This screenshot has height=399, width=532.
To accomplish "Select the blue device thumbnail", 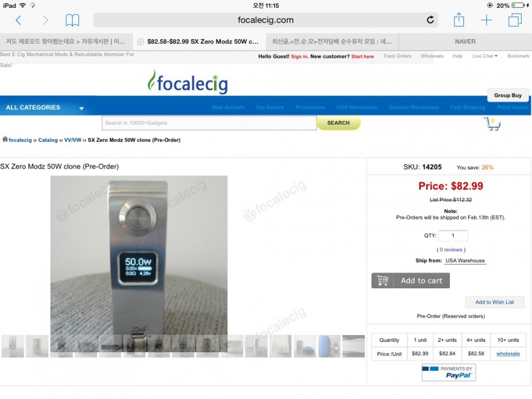I will click(x=329, y=346).
